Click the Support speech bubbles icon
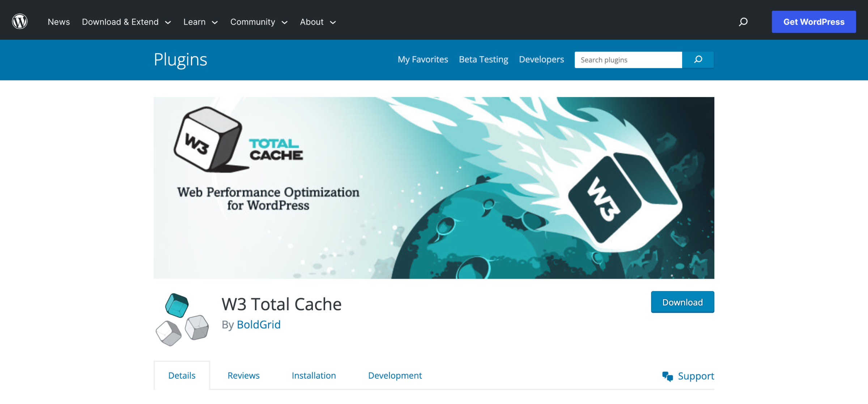 (668, 376)
